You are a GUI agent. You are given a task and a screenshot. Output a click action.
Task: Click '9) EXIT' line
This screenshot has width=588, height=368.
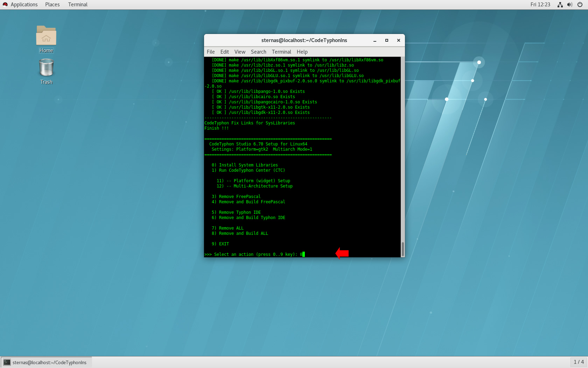[x=220, y=244]
